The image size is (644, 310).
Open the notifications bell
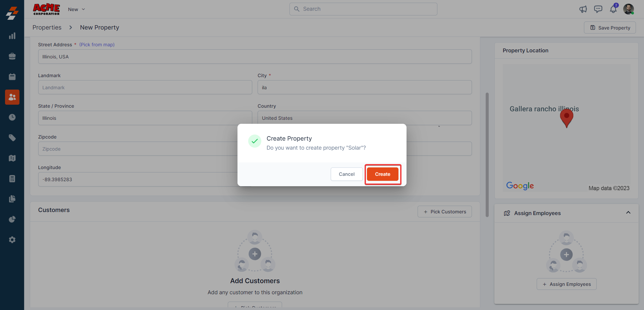pos(613,9)
